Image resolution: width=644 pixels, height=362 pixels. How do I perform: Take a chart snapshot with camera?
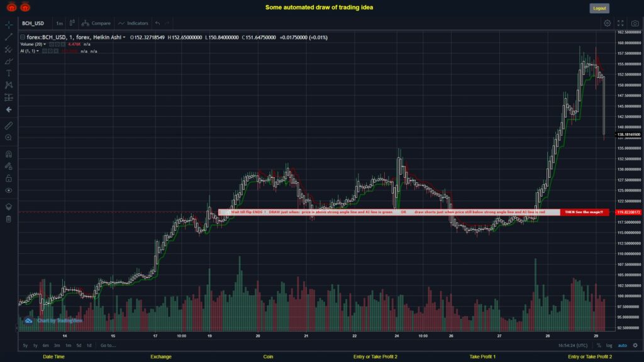[635, 23]
